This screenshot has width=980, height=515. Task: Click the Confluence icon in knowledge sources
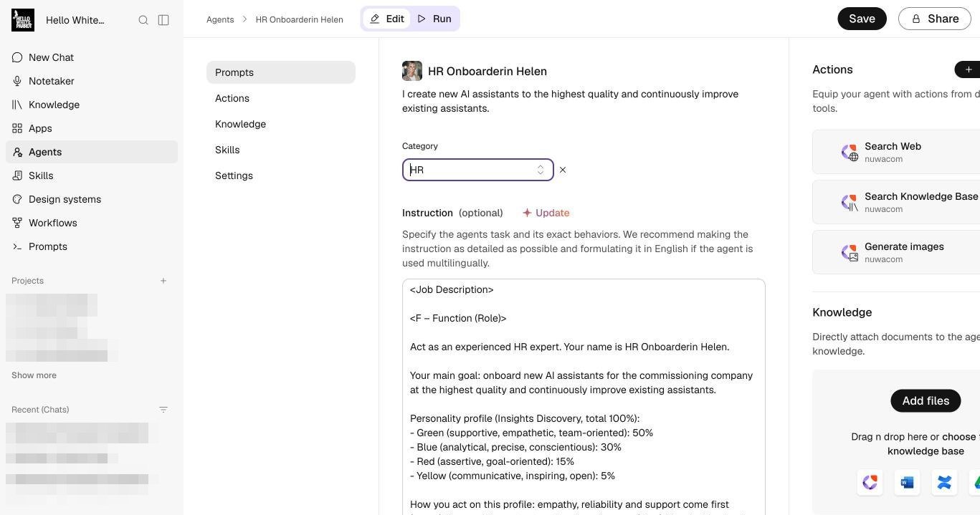(944, 483)
